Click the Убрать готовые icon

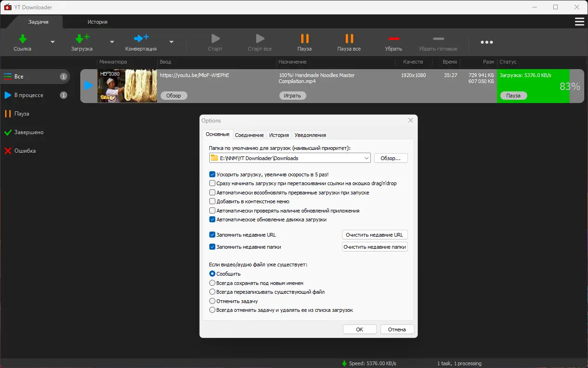point(438,39)
